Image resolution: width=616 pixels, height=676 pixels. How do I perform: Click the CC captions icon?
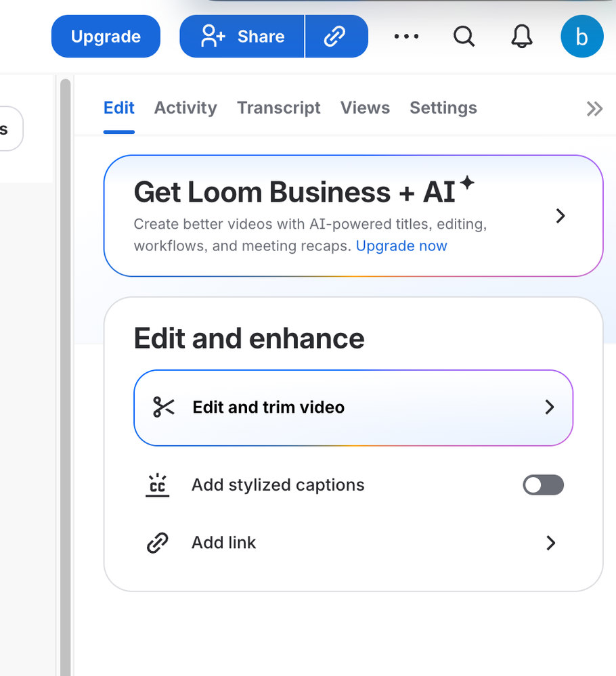pyautogui.click(x=158, y=485)
